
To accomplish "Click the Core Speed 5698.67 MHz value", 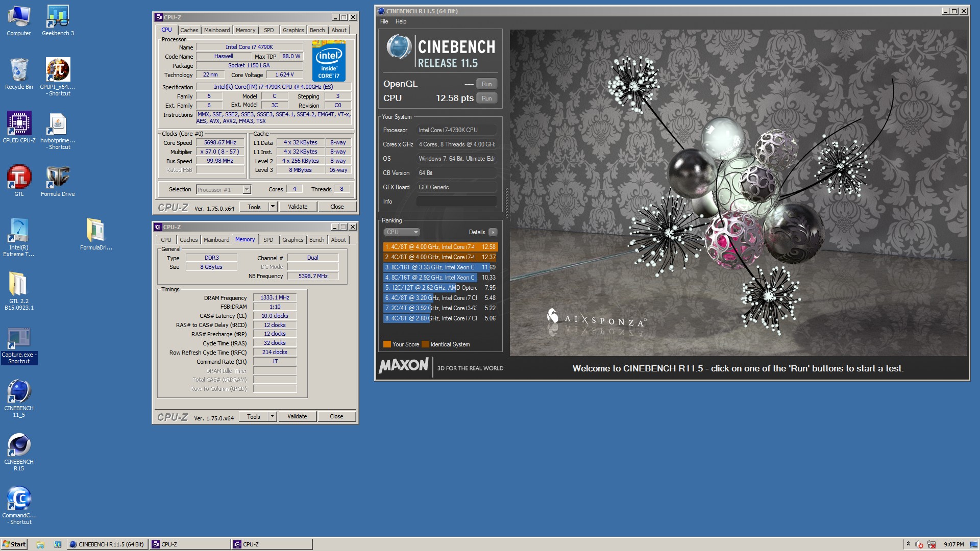I will click(x=220, y=143).
